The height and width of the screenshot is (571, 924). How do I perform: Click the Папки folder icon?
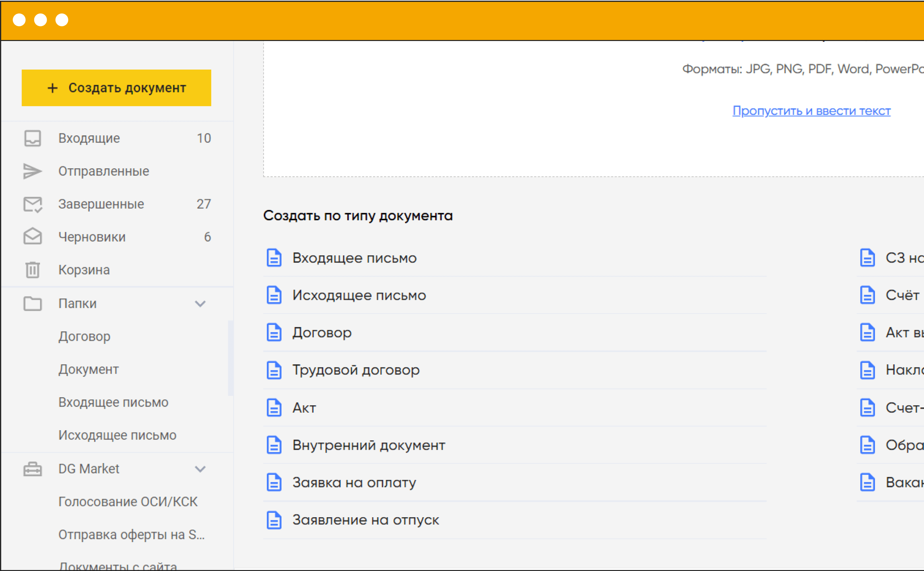(x=33, y=303)
